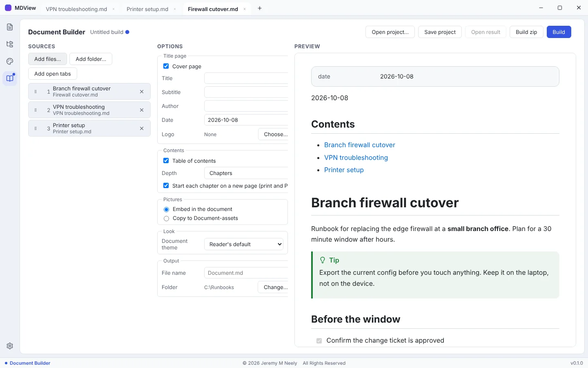Change the output folder
Screen dimensions: 588x368
pos(274,287)
